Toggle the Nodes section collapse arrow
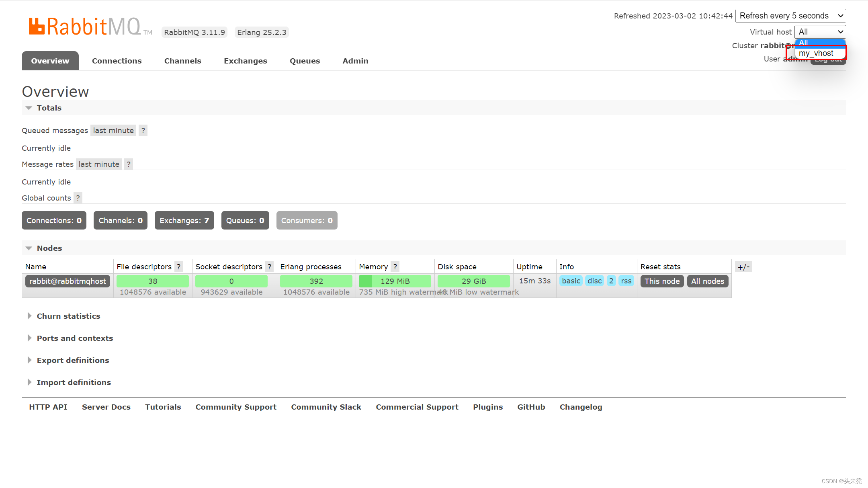This screenshot has height=488, width=868. point(29,248)
